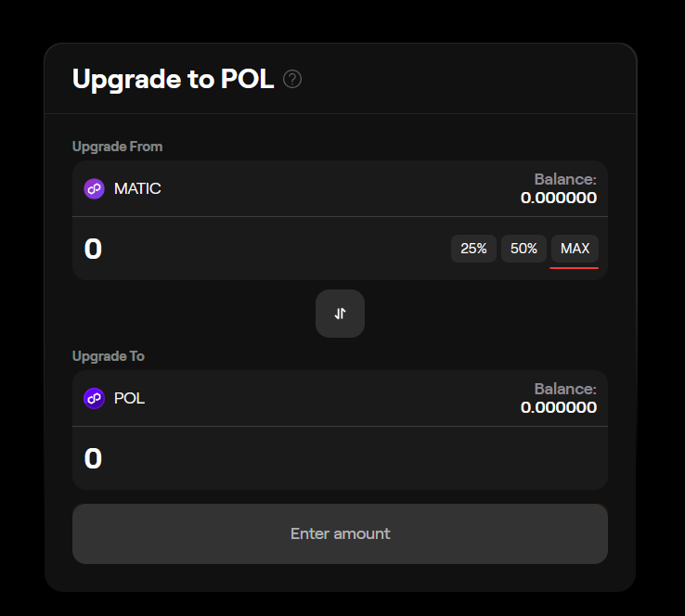The image size is (685, 616).
Task: Click the Balance label beside MATIC
Action: click(565, 179)
